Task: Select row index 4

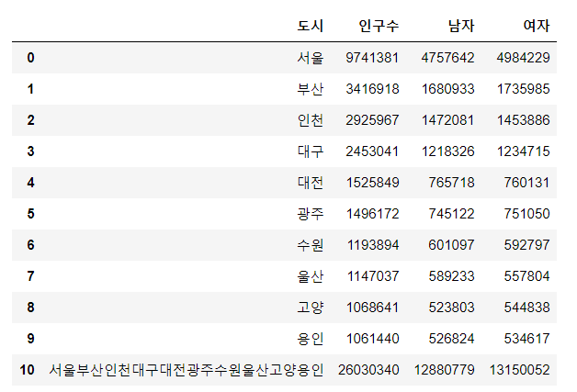Action: (x=30, y=183)
